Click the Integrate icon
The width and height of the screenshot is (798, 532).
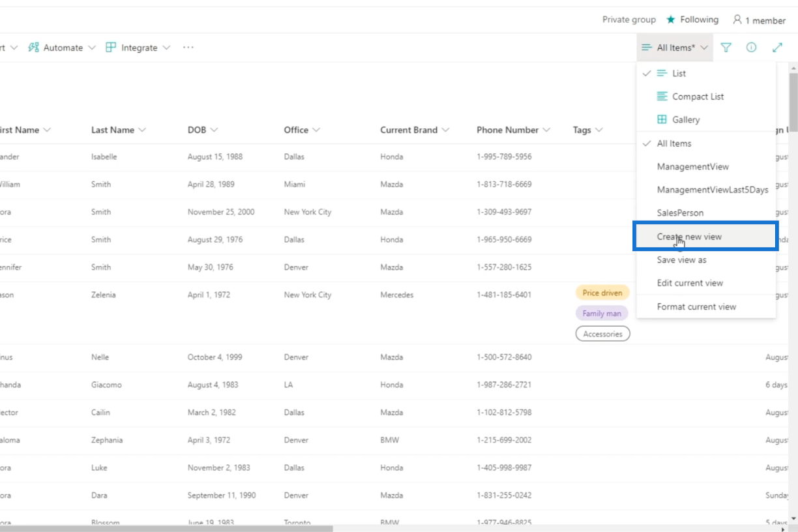(111, 48)
